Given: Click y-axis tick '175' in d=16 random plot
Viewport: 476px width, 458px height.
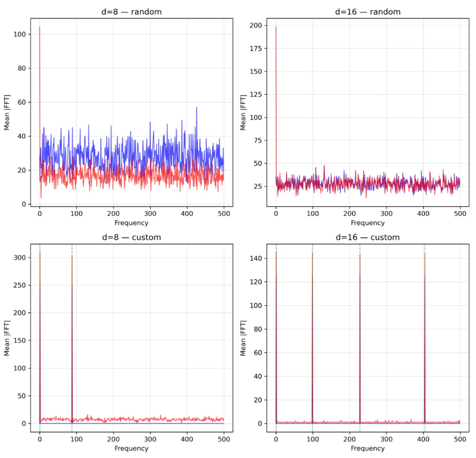Looking at the screenshot, I should click(256, 49).
